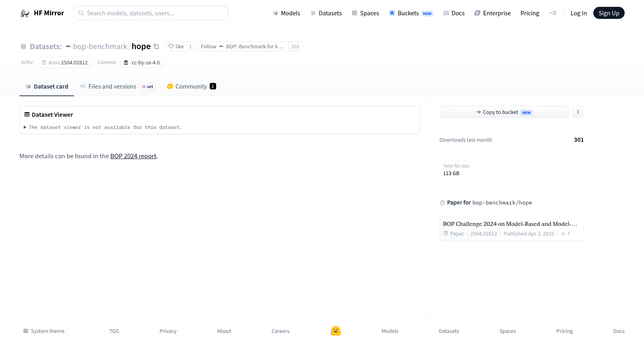Viewport: 644px width, 345px height.
Task: Open the Models footer link
Action: point(390,331)
